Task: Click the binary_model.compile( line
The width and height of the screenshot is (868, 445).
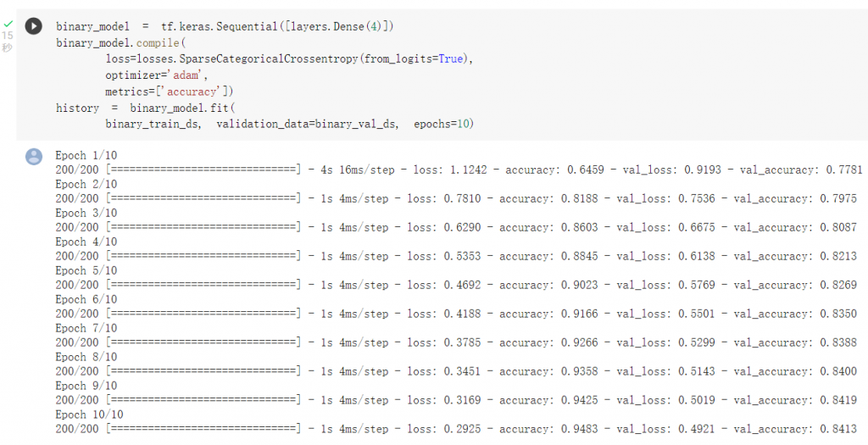Action: (121, 42)
